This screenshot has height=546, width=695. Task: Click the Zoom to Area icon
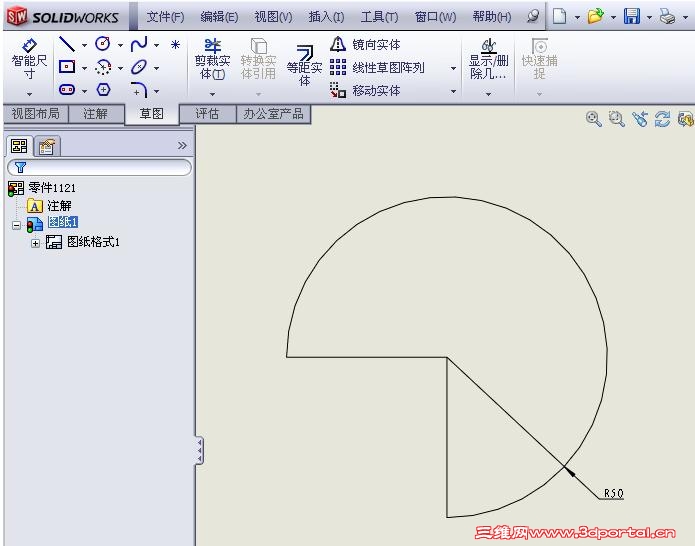tap(617, 119)
